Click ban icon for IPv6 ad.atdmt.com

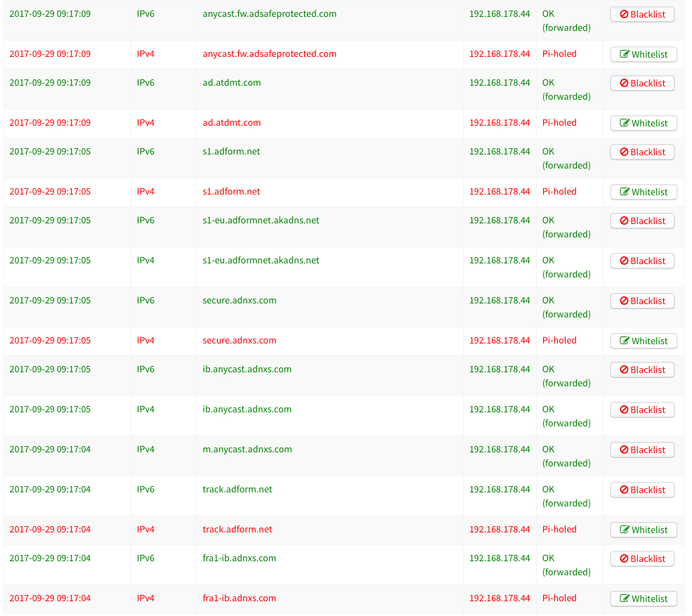click(624, 84)
